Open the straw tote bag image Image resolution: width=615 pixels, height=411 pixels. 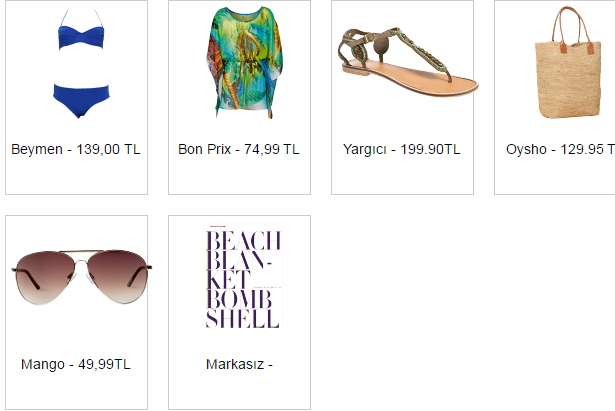568,62
